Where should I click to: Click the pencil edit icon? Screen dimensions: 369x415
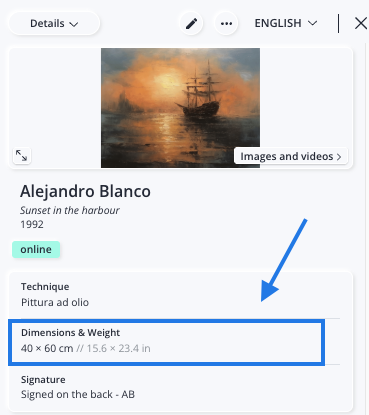[x=191, y=23]
